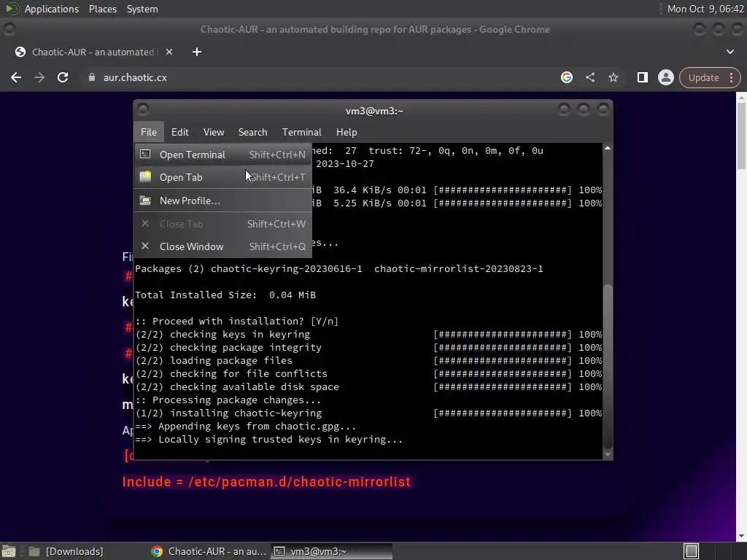Switch to vm3@vm3:~ taskbar button
Viewport: 747px width, 560px height.
point(332,551)
